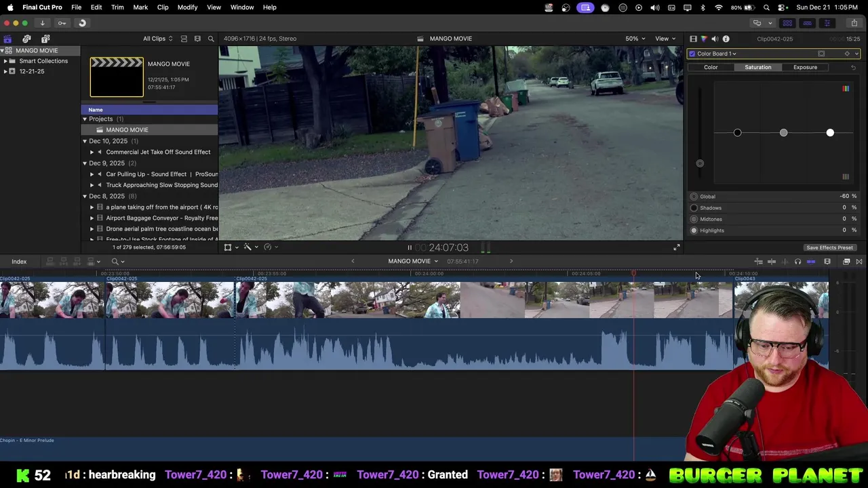Select the Global saturation puck
This screenshot has width=868, height=488.
700,163
